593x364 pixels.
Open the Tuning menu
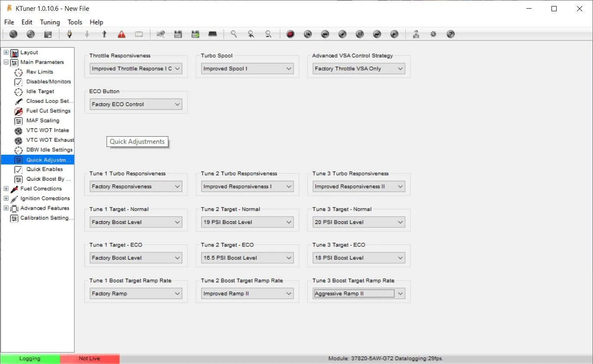[50, 22]
